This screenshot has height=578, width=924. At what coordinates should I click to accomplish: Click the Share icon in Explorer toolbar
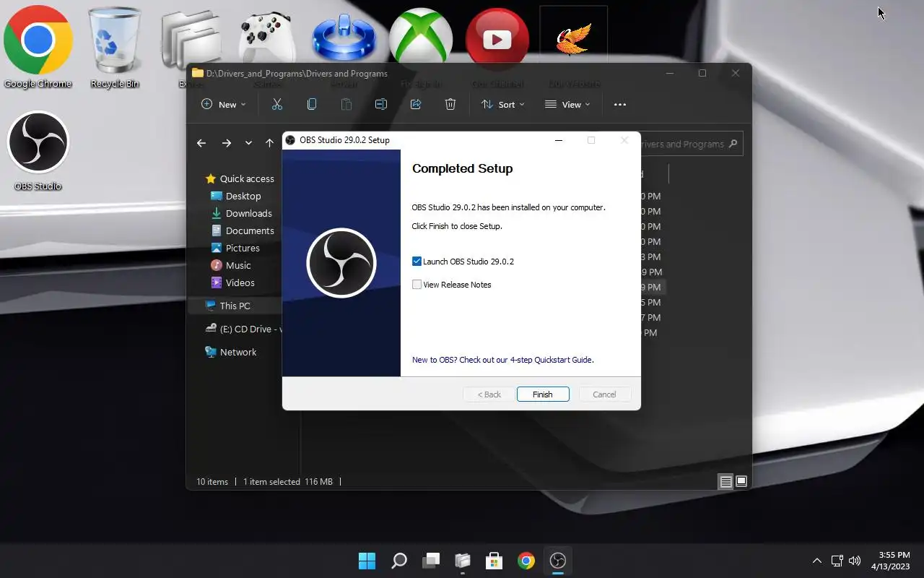tap(416, 105)
